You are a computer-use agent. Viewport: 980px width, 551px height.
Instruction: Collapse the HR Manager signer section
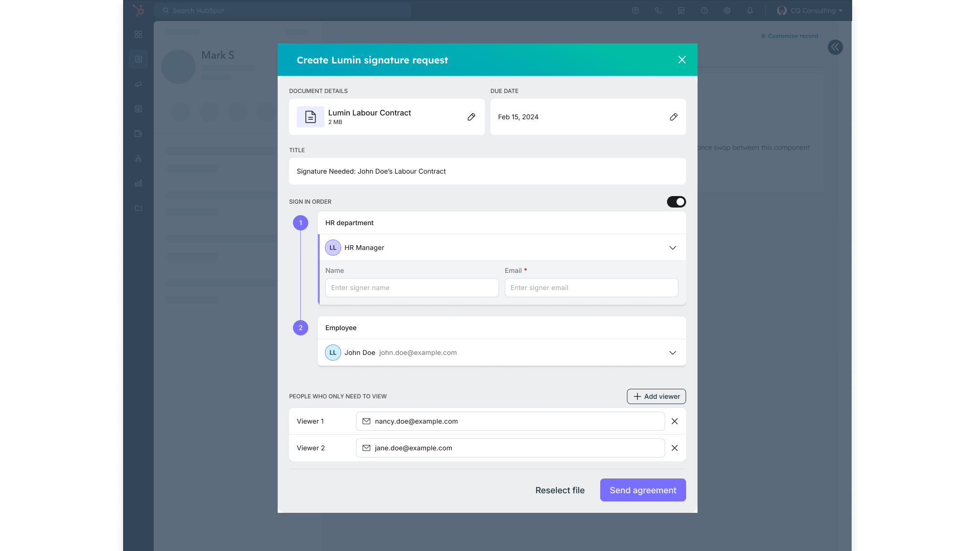pos(672,248)
